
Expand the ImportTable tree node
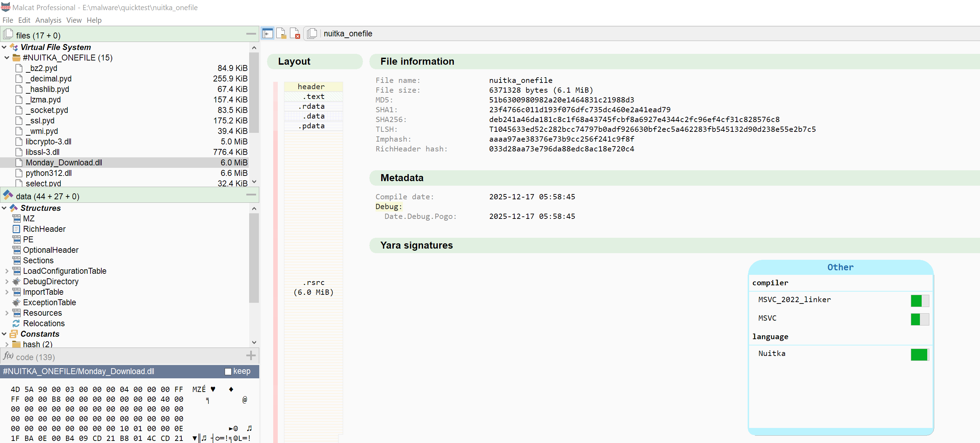pos(7,292)
